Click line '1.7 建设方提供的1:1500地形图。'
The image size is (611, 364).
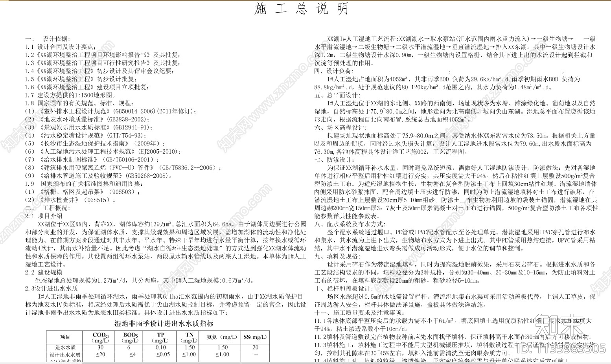[x=71, y=95]
